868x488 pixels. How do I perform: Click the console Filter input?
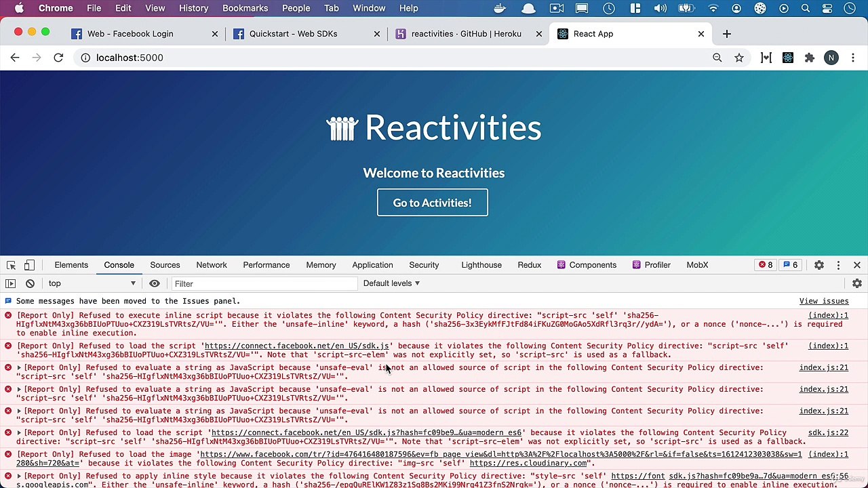264,283
